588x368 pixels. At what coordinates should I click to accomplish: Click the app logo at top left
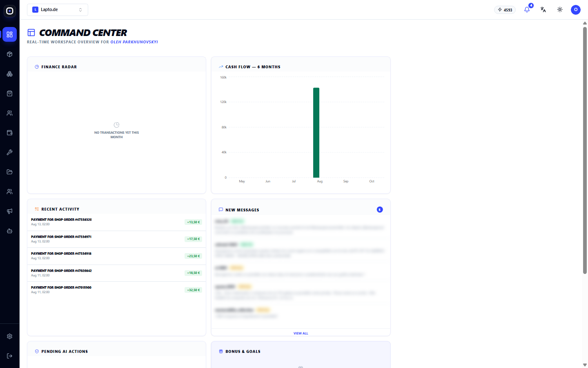(x=10, y=11)
